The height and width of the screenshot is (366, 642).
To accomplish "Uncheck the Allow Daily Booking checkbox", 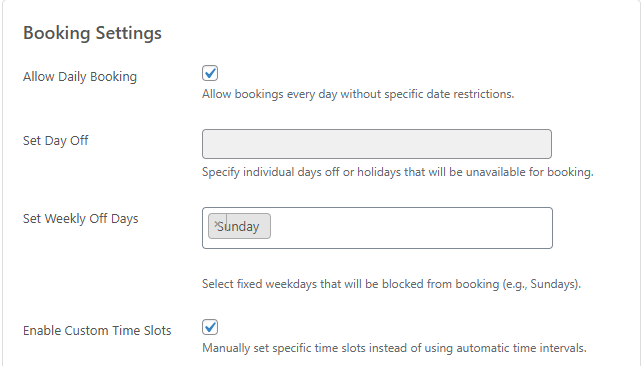I will (210, 73).
